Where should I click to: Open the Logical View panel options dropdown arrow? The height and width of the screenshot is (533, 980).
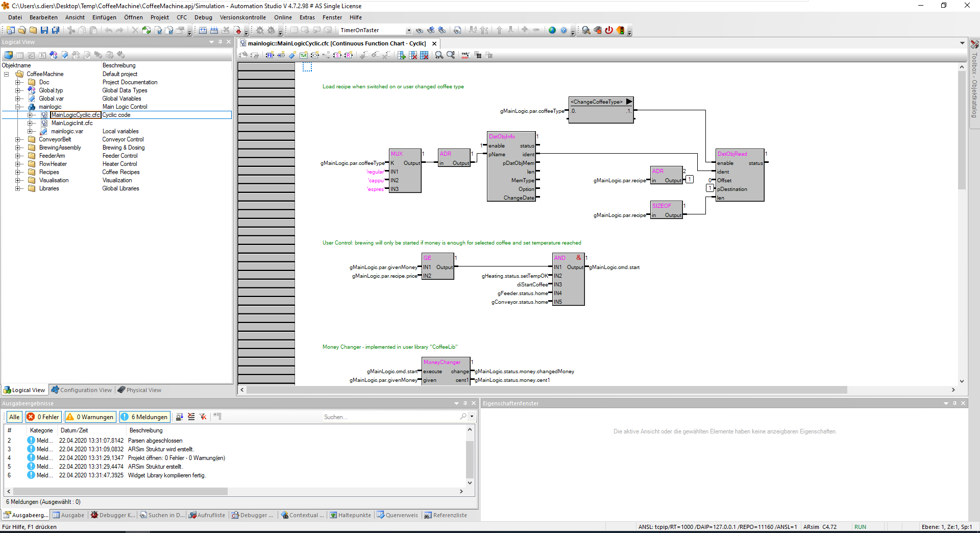[212, 42]
